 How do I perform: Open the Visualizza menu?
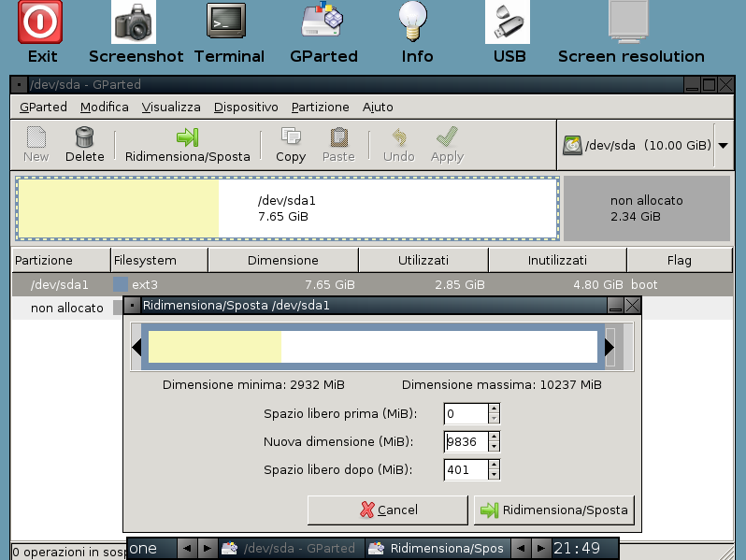pos(171,108)
